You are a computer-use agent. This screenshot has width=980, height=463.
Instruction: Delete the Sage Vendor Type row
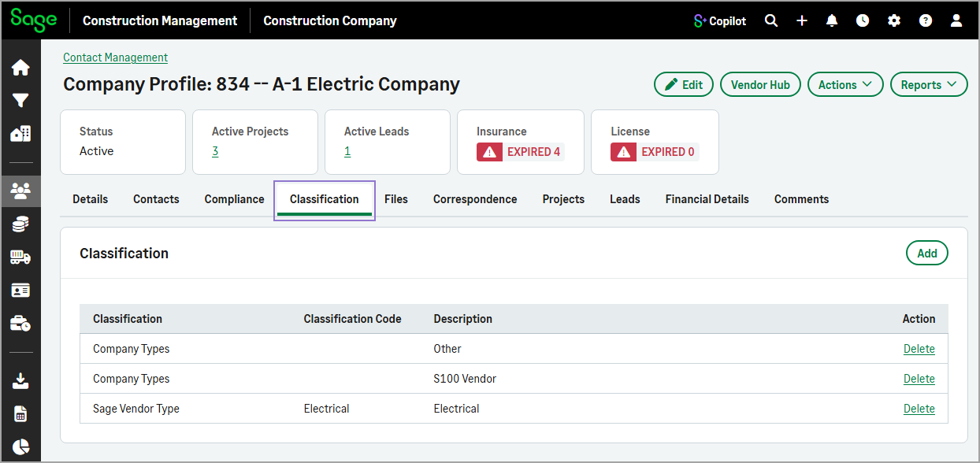(x=919, y=409)
